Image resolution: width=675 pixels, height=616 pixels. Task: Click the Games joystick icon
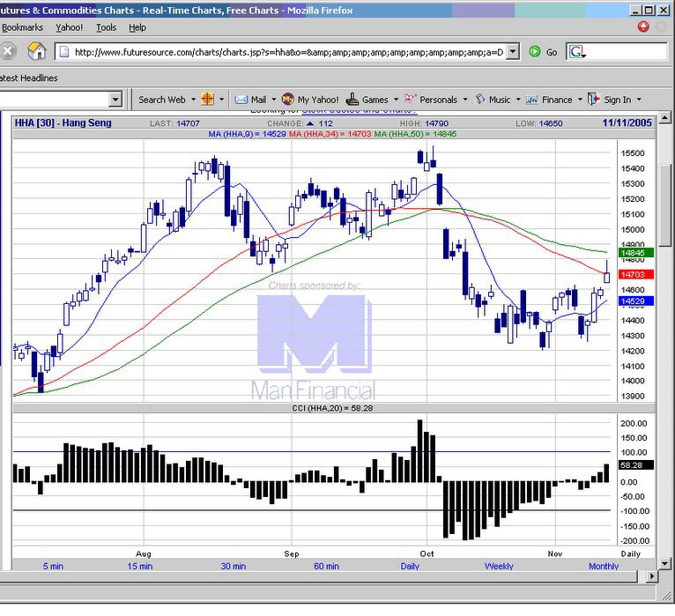352,99
